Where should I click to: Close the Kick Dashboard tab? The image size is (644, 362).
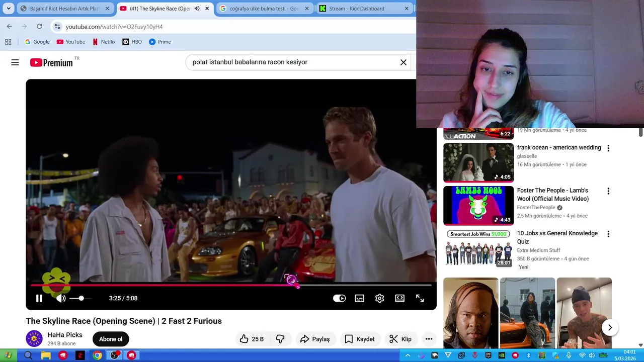point(407,9)
